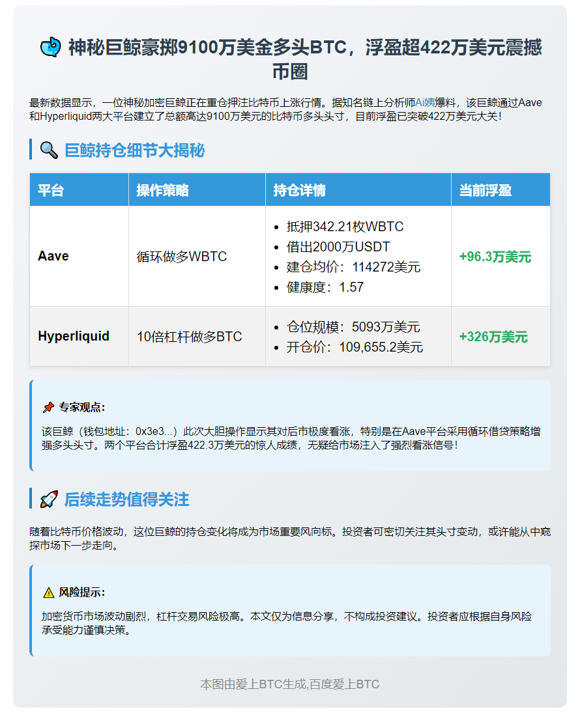Click the 专家观点 label

pos(82,408)
